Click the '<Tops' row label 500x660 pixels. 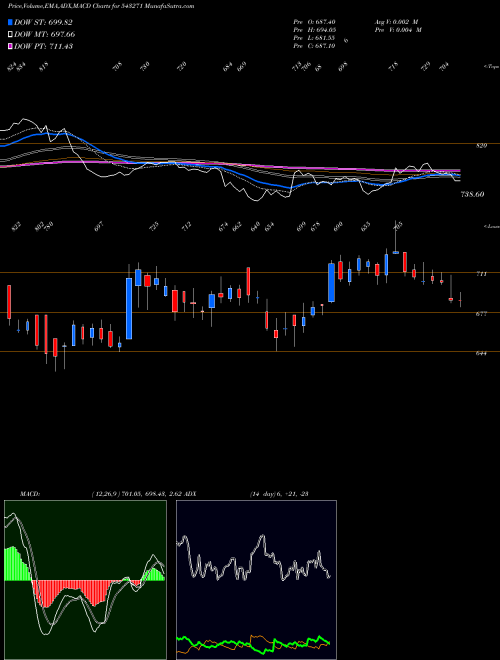coord(491,67)
